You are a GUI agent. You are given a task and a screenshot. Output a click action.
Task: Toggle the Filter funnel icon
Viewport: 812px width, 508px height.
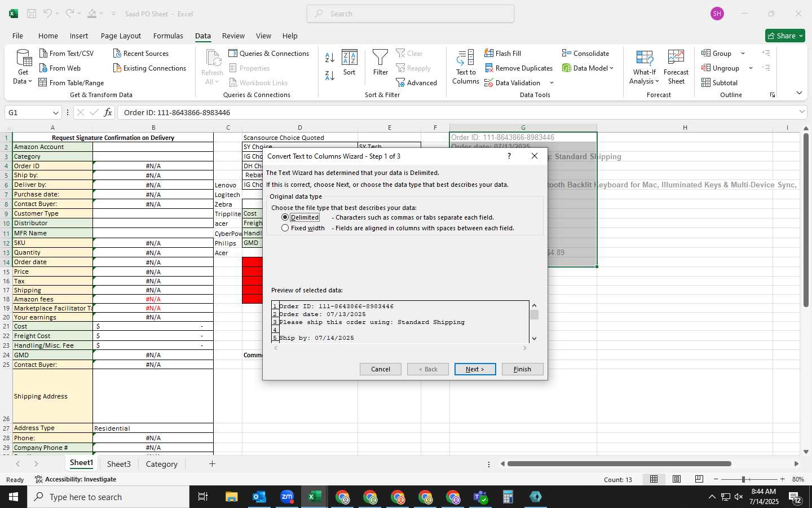point(381,63)
